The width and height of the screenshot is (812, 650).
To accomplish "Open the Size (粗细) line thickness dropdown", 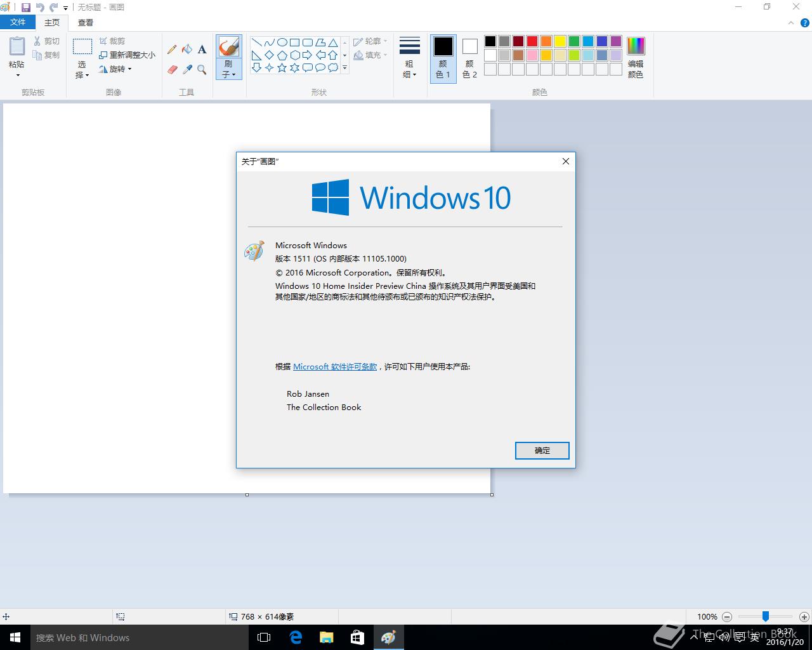I will pos(410,58).
